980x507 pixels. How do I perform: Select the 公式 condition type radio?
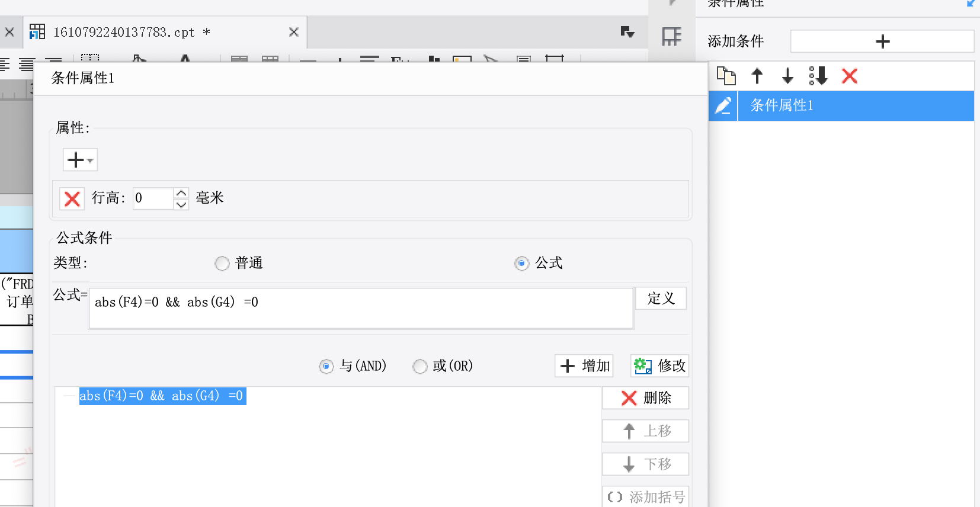point(521,263)
